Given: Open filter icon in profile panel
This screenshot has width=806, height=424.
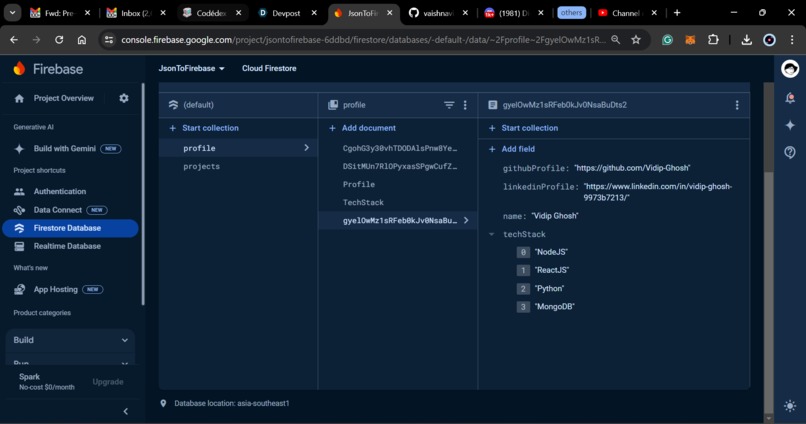Looking at the screenshot, I should pos(449,105).
